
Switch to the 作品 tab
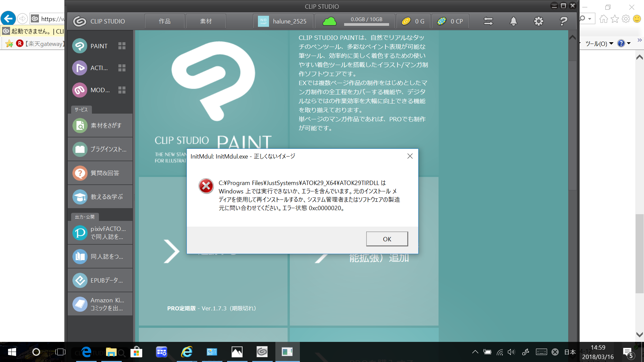click(165, 21)
